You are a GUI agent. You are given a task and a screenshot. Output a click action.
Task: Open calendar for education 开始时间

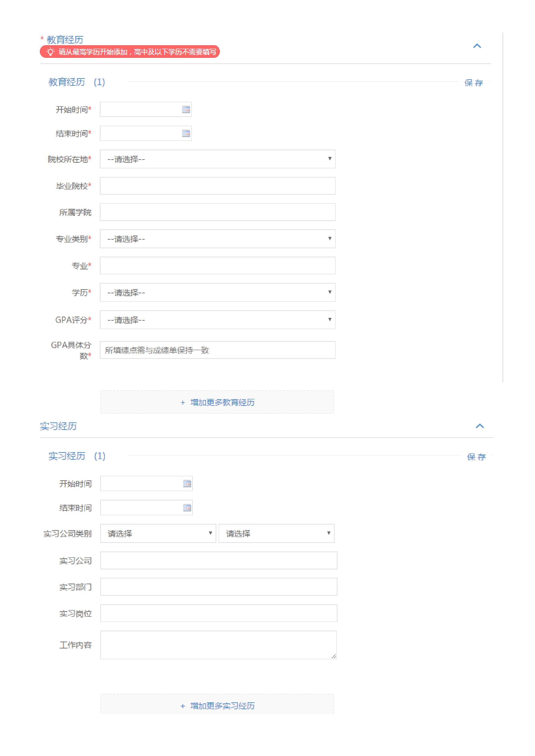tap(186, 110)
